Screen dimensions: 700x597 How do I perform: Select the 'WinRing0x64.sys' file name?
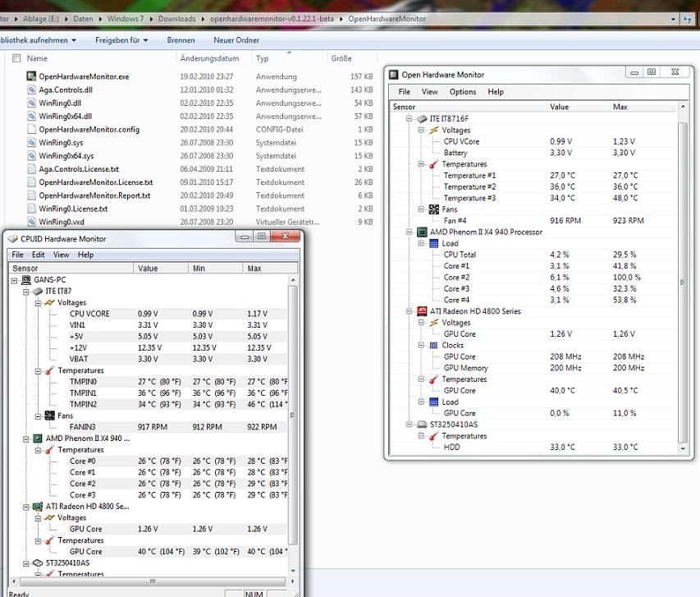click(x=66, y=156)
